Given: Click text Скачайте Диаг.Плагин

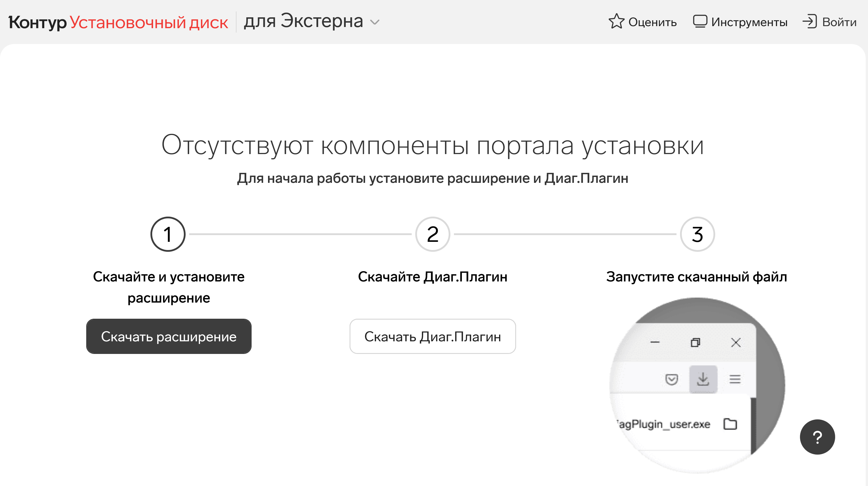Looking at the screenshot, I should tap(433, 276).
